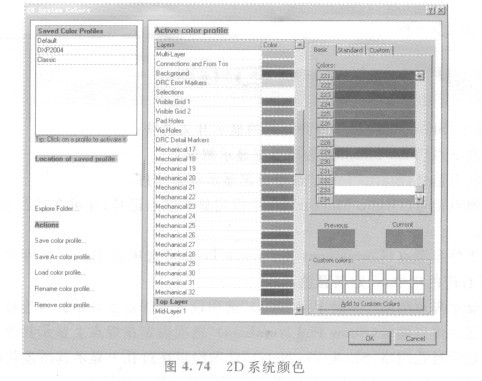Select the first empty custom color box
Screen dimensions: 482x381
pyautogui.click(x=323, y=275)
